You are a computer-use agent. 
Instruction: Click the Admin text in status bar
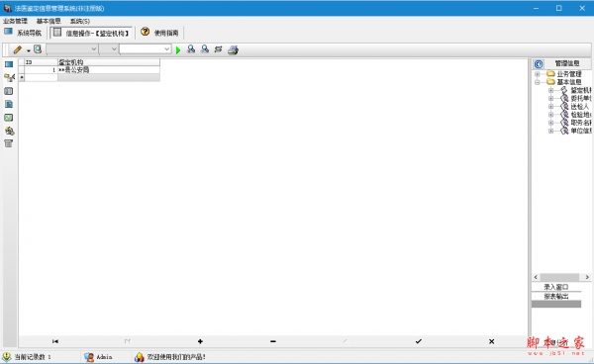[104, 357]
